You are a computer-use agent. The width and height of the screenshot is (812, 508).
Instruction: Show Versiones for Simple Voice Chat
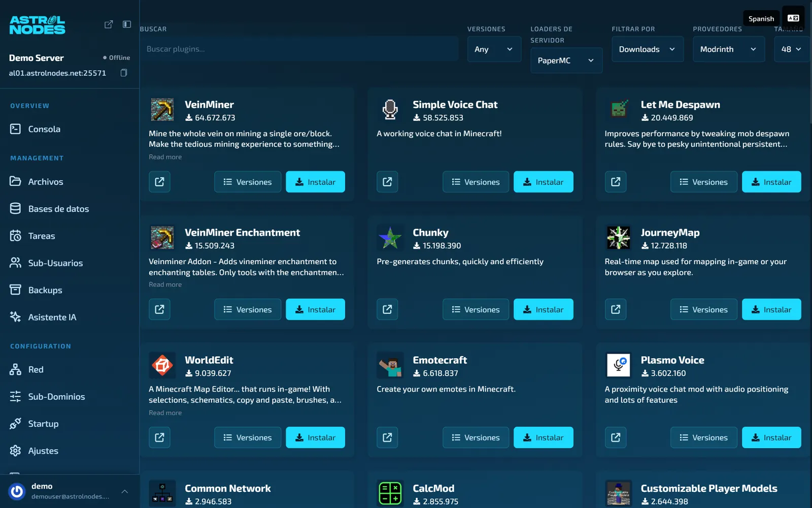[476, 182]
